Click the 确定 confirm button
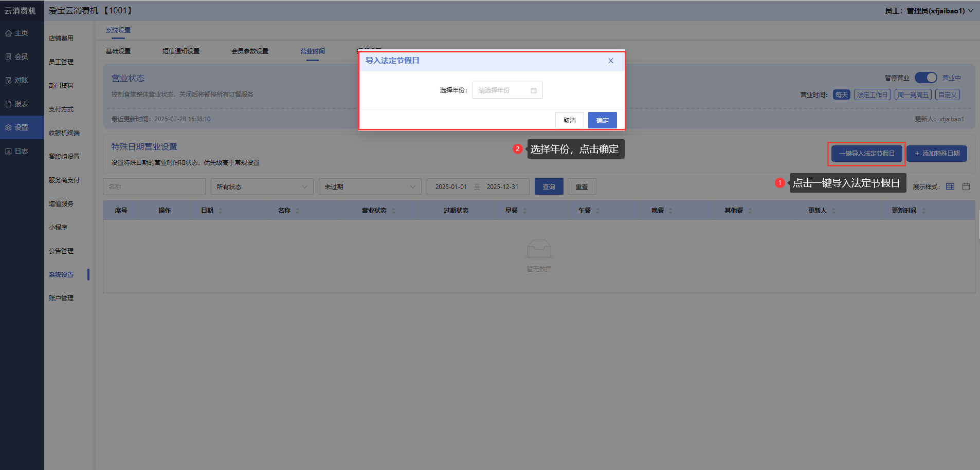The image size is (980, 470). (602, 120)
